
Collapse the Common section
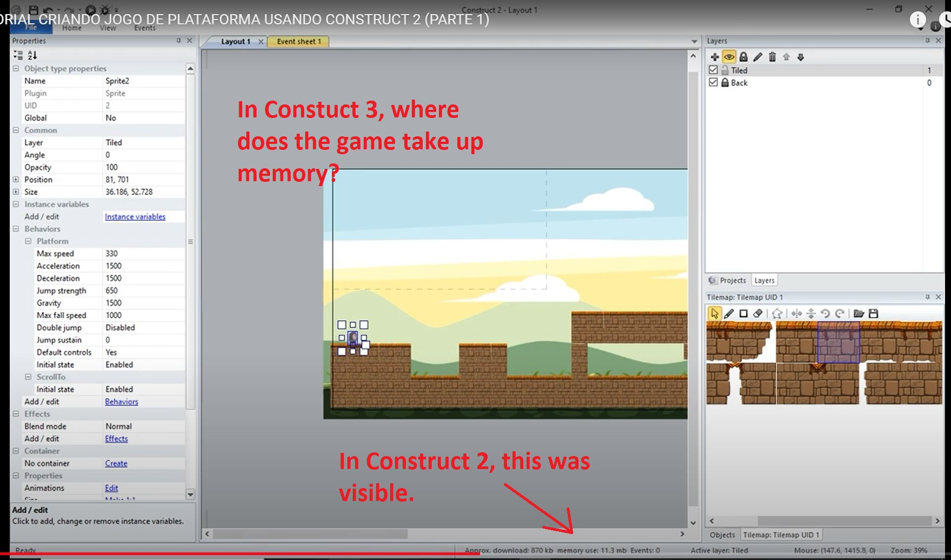(x=16, y=130)
